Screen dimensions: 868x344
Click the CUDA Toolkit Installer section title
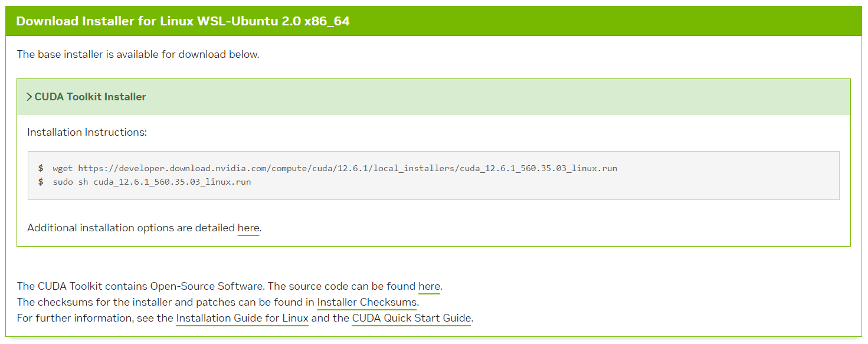(x=90, y=97)
